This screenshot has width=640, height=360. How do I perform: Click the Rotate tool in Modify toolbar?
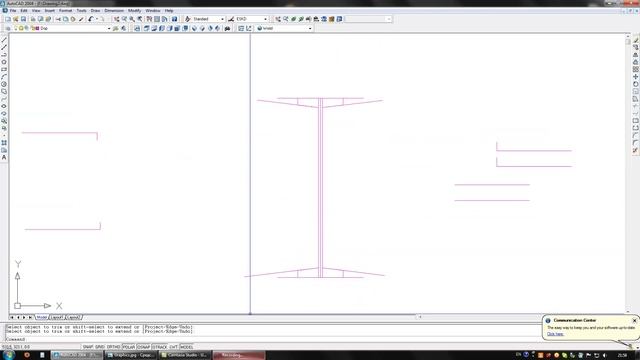coord(636,84)
